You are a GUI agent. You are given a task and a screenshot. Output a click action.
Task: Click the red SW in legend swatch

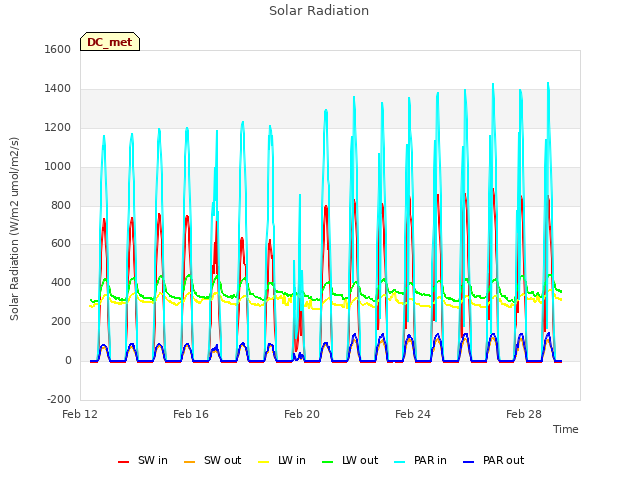coord(123,462)
